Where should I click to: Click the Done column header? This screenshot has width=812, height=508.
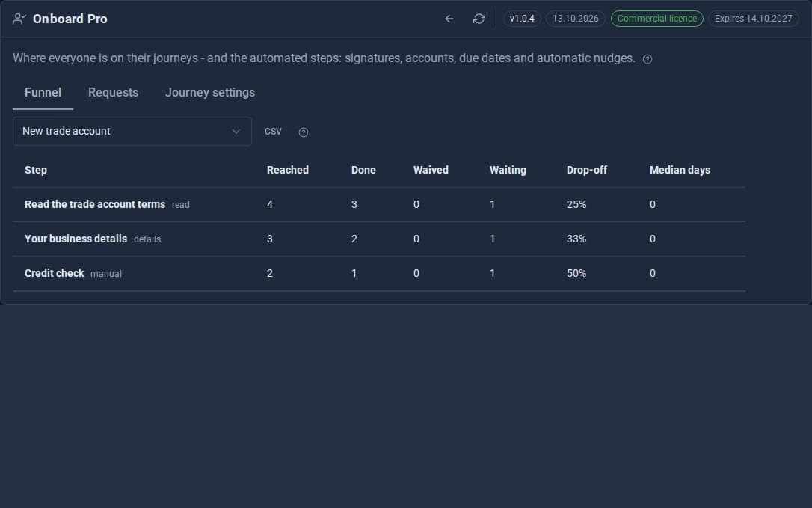point(363,170)
